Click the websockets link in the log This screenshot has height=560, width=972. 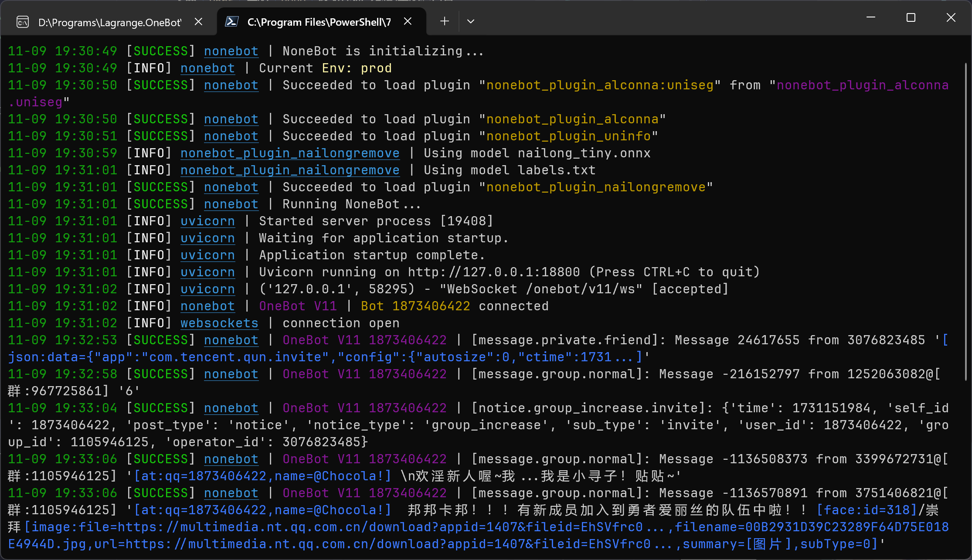[x=219, y=323]
